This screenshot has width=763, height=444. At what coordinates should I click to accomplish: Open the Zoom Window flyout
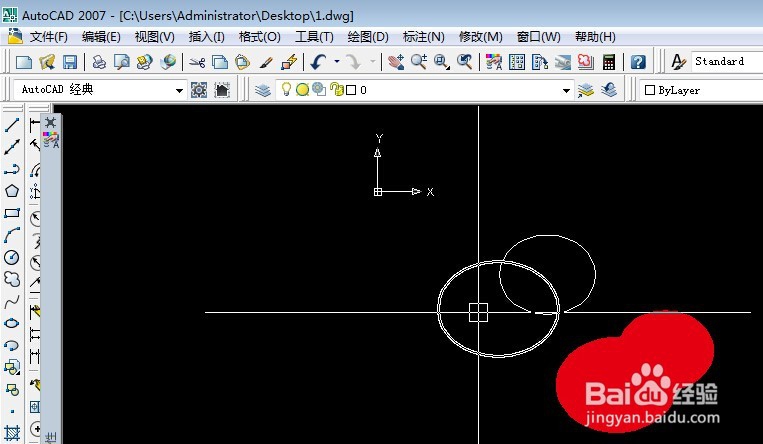click(x=442, y=62)
